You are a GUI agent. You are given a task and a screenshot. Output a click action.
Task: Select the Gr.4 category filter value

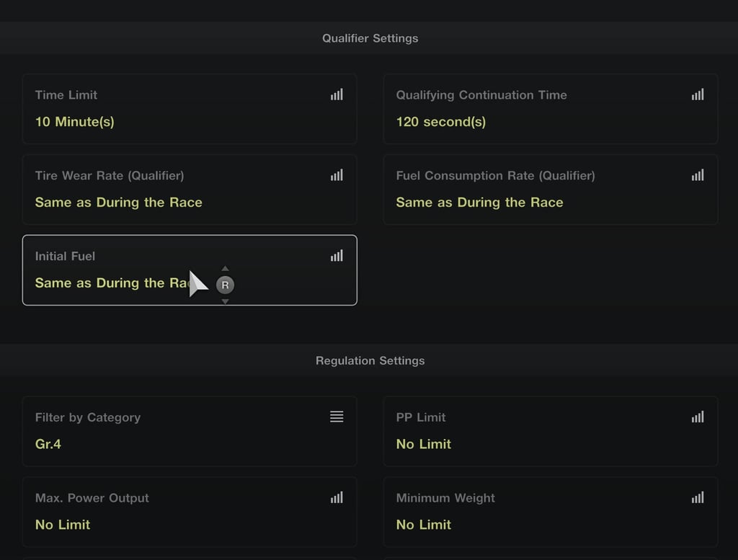[48, 444]
